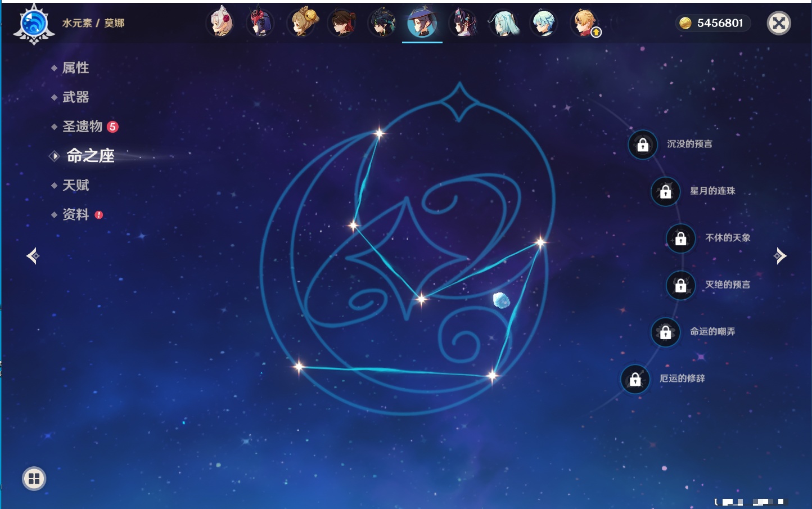Select Noelle's avatar with white hair and red flower

pyautogui.click(x=220, y=23)
